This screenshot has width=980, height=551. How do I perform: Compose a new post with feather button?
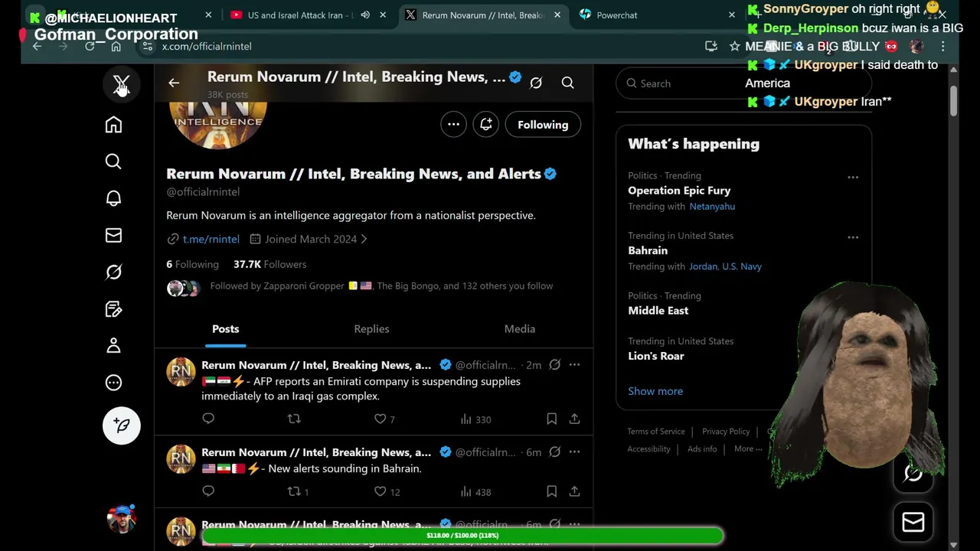pyautogui.click(x=122, y=425)
